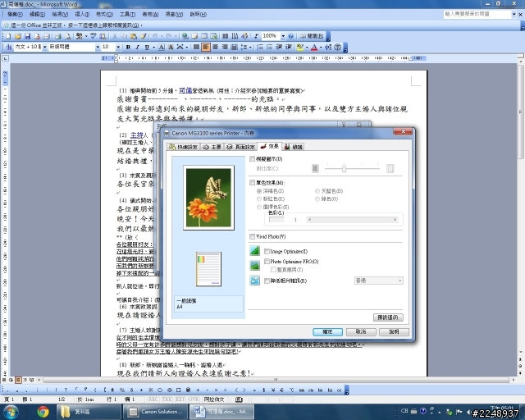Screen dimensions: 525x420
Task: Enable the monochrome effects checkbox (M)
Action: click(x=252, y=183)
